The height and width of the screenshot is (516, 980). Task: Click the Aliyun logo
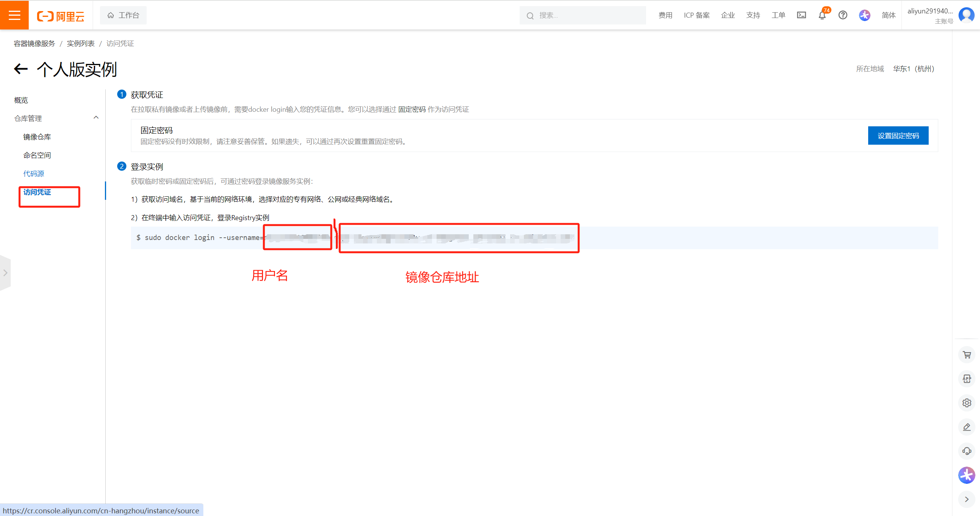61,16
